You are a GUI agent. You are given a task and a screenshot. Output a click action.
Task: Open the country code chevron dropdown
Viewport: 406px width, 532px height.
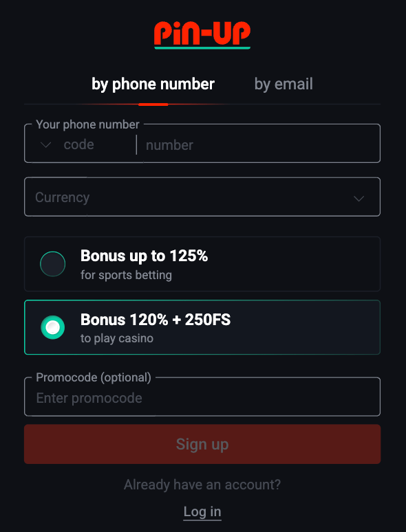(x=46, y=145)
